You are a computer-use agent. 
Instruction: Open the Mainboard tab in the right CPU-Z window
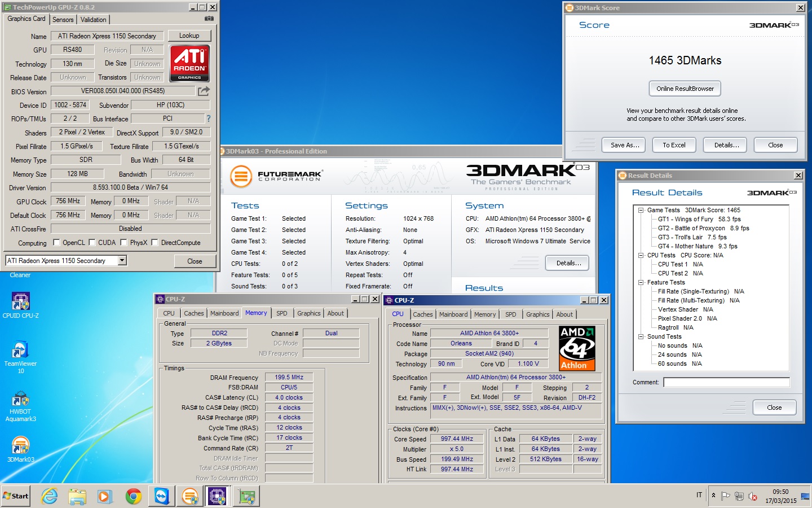pyautogui.click(x=453, y=314)
